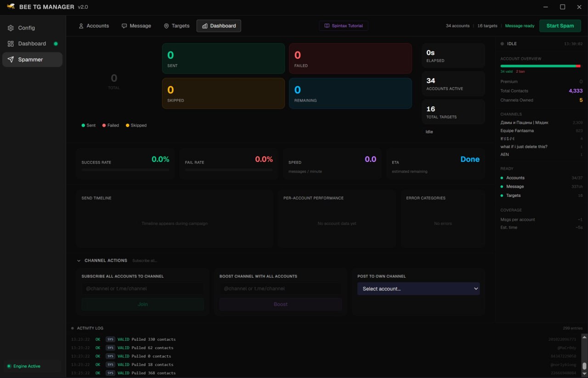Switch to the Targets tab
588x378 pixels.
[x=176, y=26]
